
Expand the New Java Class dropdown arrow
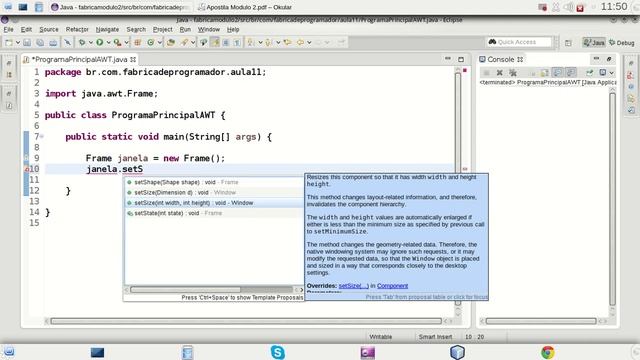coord(160,42)
